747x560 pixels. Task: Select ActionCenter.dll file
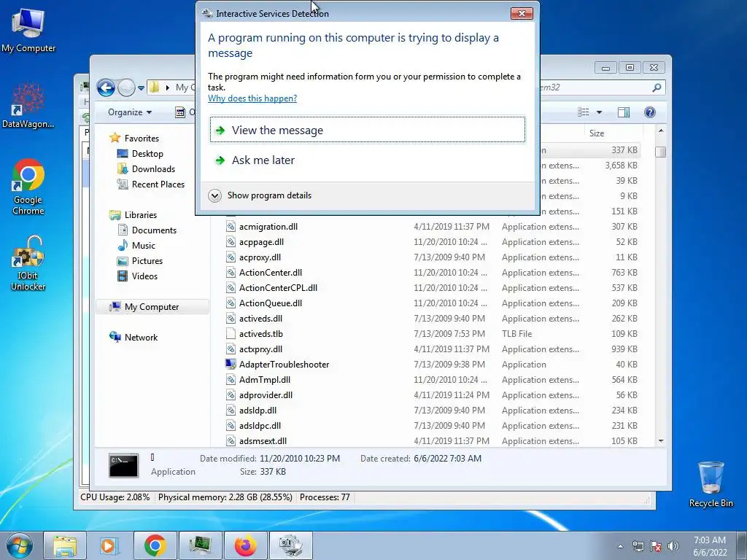click(x=432, y=273)
